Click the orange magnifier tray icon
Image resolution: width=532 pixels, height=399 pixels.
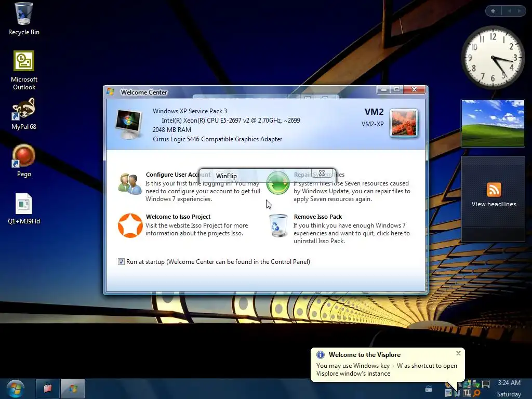(x=477, y=393)
